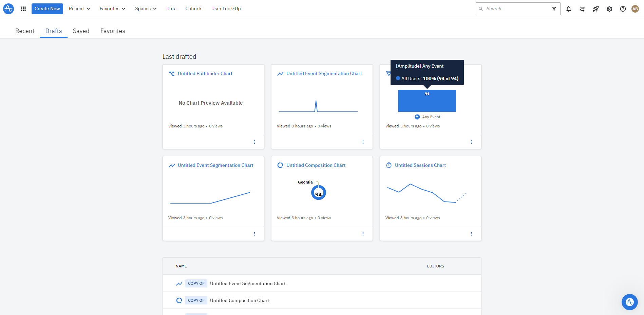Expand the Recent dropdown in top bar
This screenshot has width=644, height=315.
(x=79, y=9)
